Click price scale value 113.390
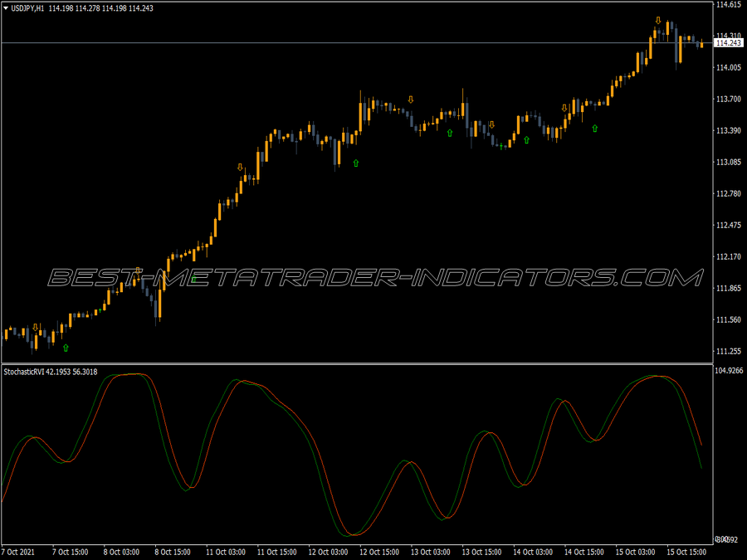 tap(729, 130)
